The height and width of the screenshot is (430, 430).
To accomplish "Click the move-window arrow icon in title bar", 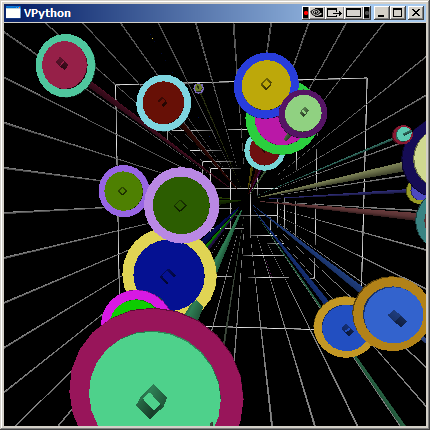I will click(334, 13).
